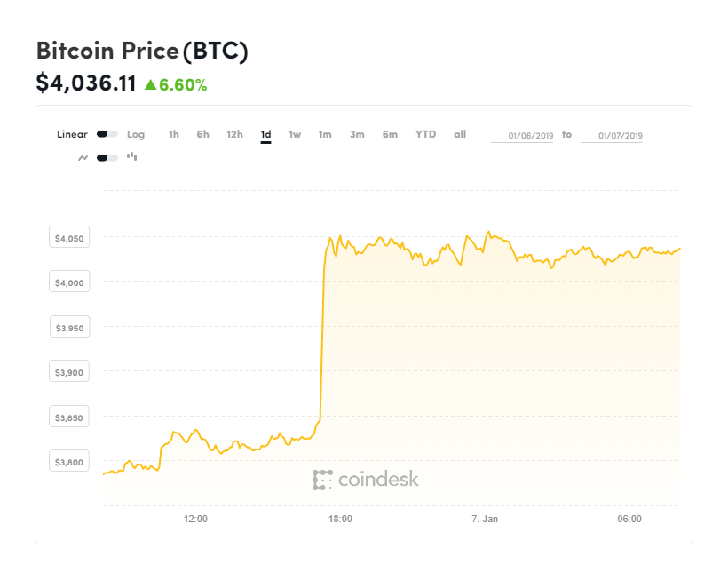Screen dimensions: 728x580
Task: Click the CoinDesk watermark logo
Action: [x=366, y=480]
